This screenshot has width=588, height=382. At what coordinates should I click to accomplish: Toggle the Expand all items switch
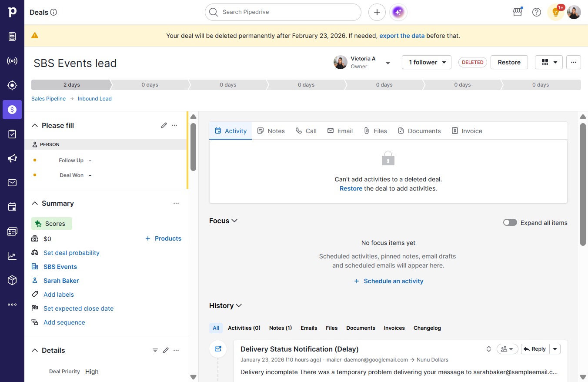coord(510,222)
